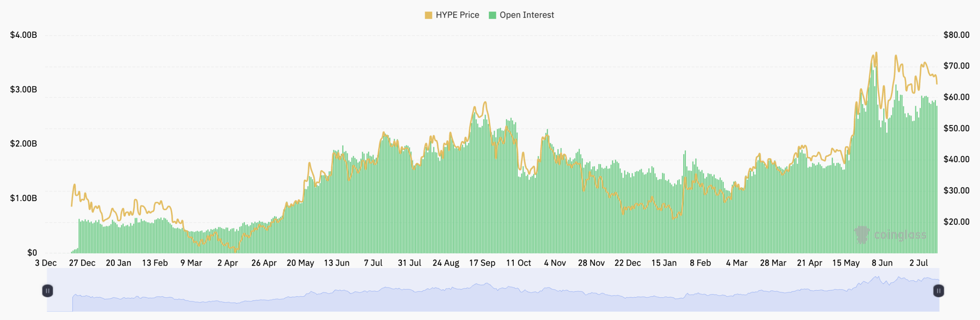The image size is (980, 320).
Task: Click the 24 Aug date label
Action: pyautogui.click(x=446, y=263)
